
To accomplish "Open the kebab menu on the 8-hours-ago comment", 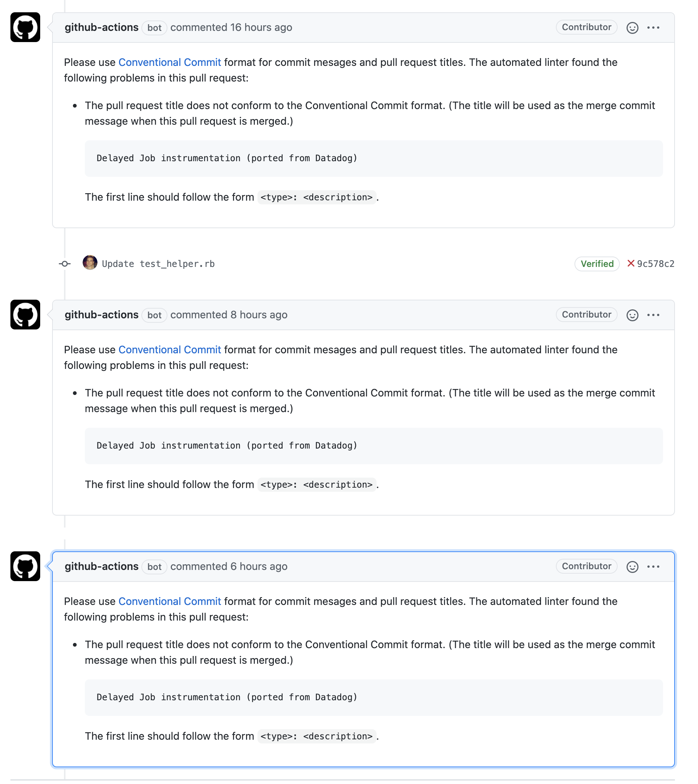I will tap(654, 315).
